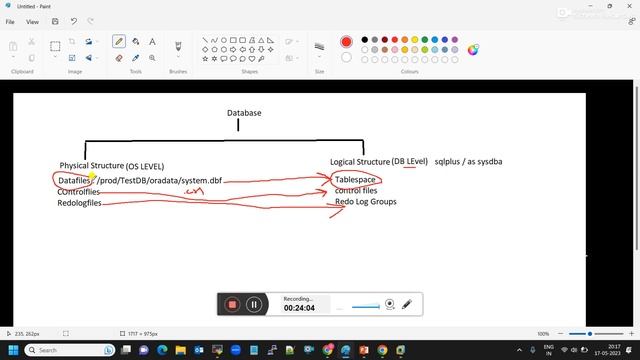Click the taskbar Search box
The width and height of the screenshot is (640, 360).
pos(69,350)
